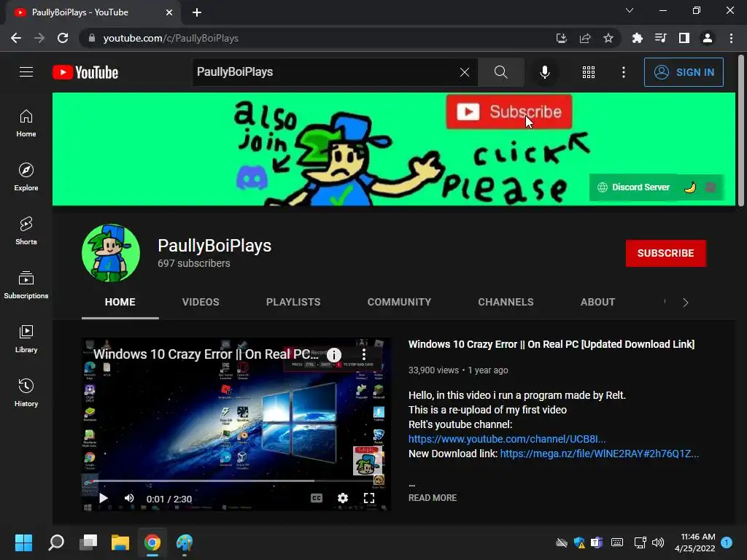This screenshot has height=560, width=747.
Task: Click the video progress bar
Action: [x=236, y=481]
